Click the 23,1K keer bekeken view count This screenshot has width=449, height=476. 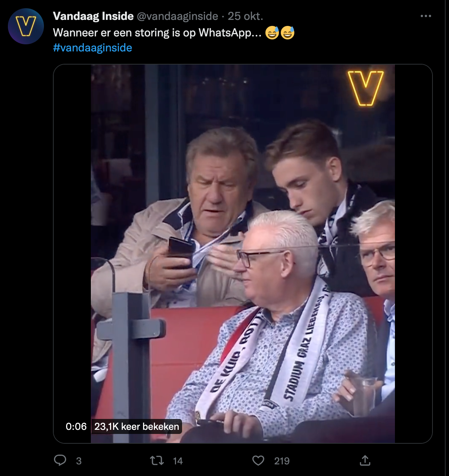coord(137,426)
